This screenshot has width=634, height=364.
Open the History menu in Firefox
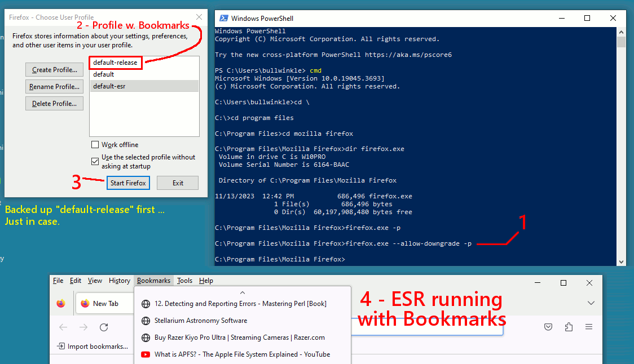119,281
